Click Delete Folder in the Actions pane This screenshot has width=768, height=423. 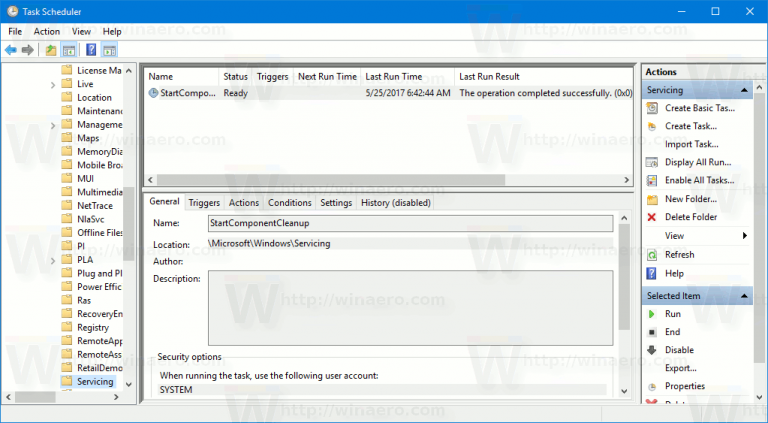point(690,217)
